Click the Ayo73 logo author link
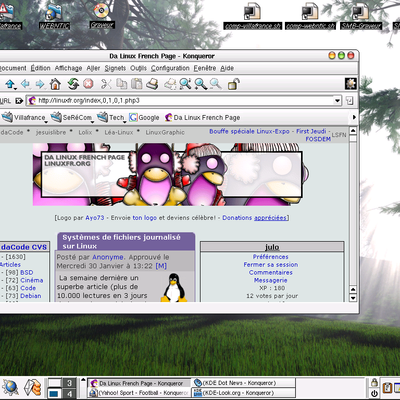400x400 pixels. click(95, 218)
